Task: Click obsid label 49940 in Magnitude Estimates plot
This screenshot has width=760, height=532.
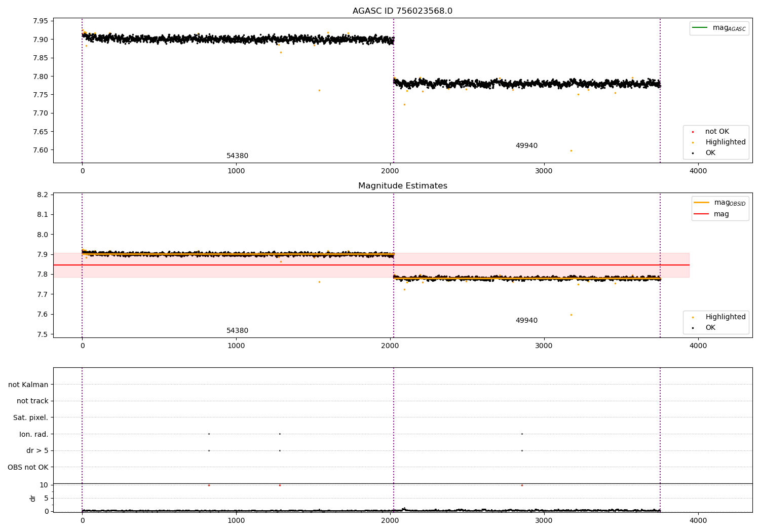Action: click(526, 321)
